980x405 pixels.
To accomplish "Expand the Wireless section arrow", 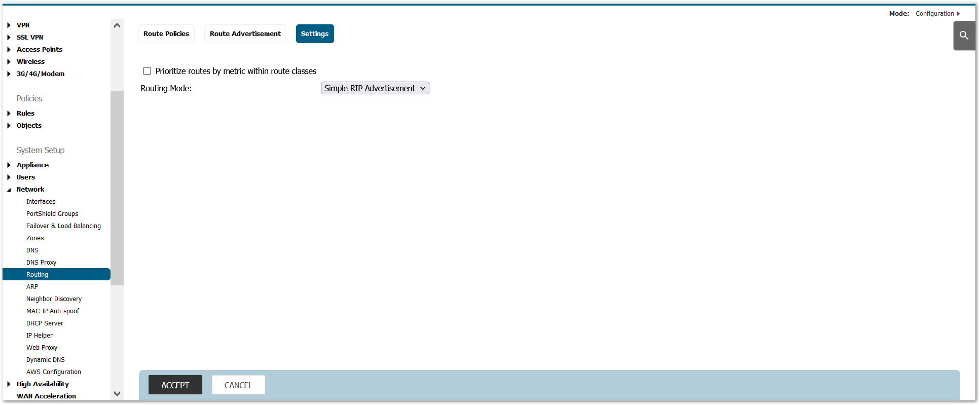I will [x=9, y=62].
